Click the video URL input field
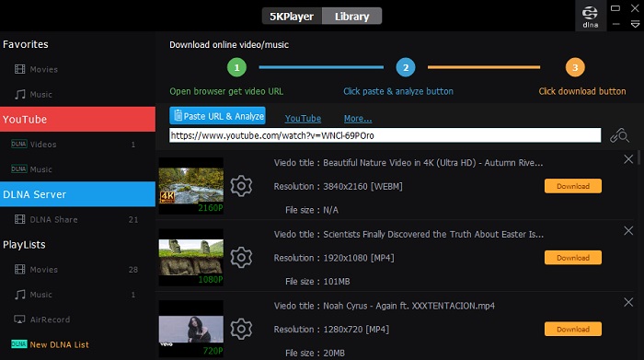This screenshot has height=360, width=644. point(385,135)
